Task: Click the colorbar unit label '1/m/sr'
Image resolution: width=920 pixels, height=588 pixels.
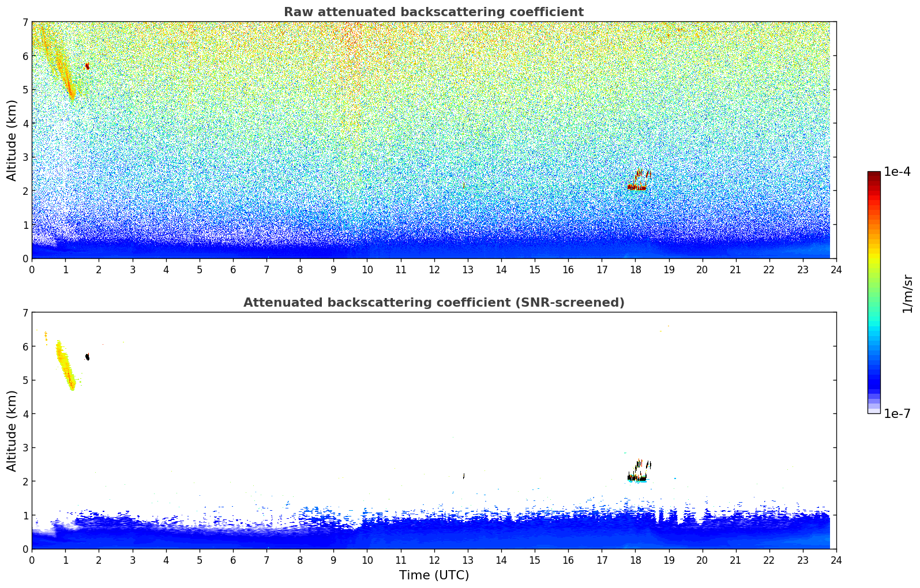Action: coord(907,293)
